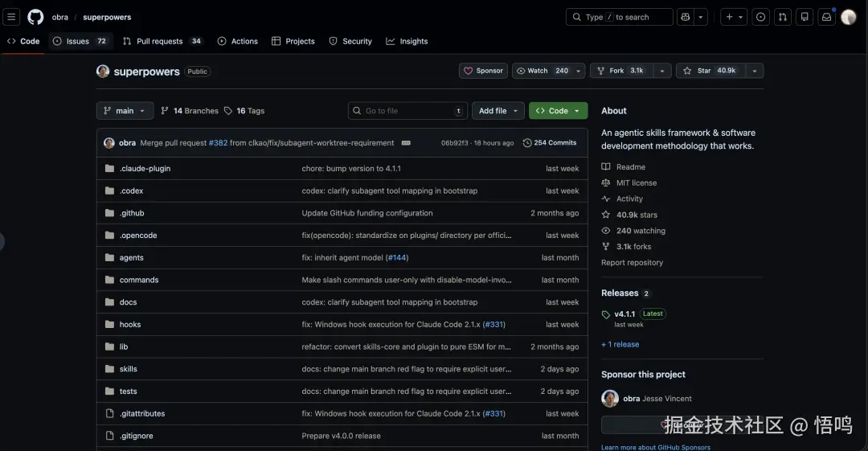Watch the superpowers repository

point(542,71)
